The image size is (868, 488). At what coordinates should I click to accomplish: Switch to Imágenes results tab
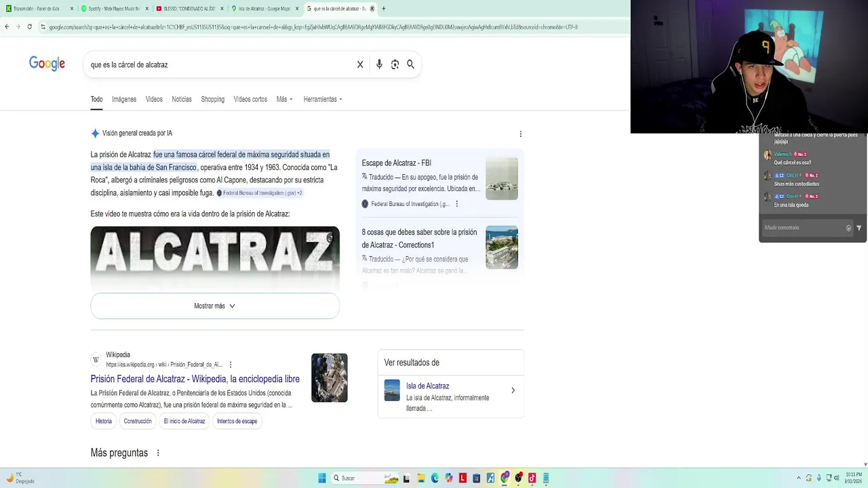tap(124, 100)
